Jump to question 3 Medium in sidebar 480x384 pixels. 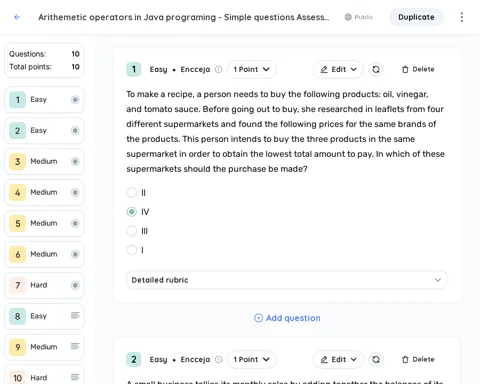[44, 161]
